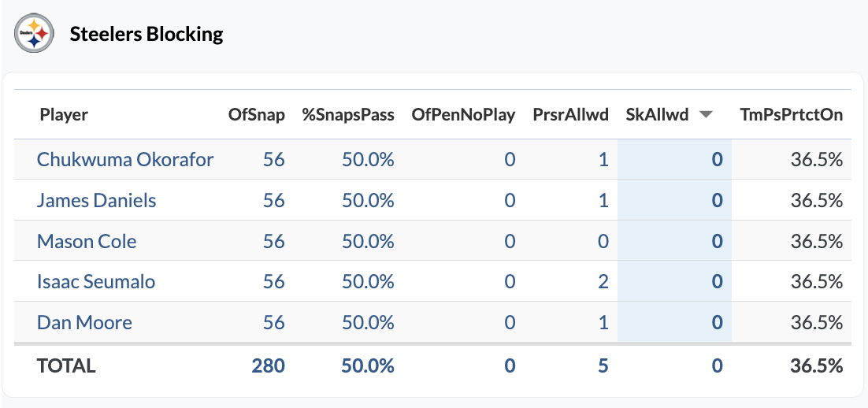Click the Dan Moore player link
Screen dimensions: 868x408
tap(84, 322)
